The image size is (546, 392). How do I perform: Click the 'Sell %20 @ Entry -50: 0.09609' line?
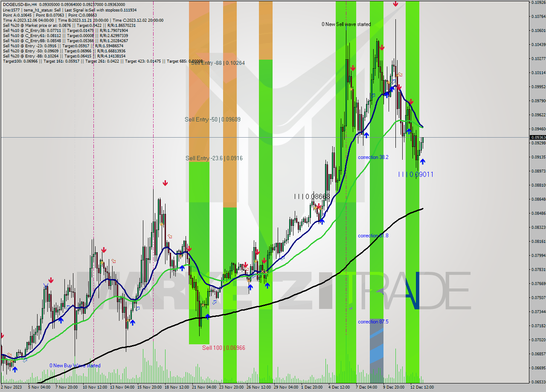tap(64, 51)
